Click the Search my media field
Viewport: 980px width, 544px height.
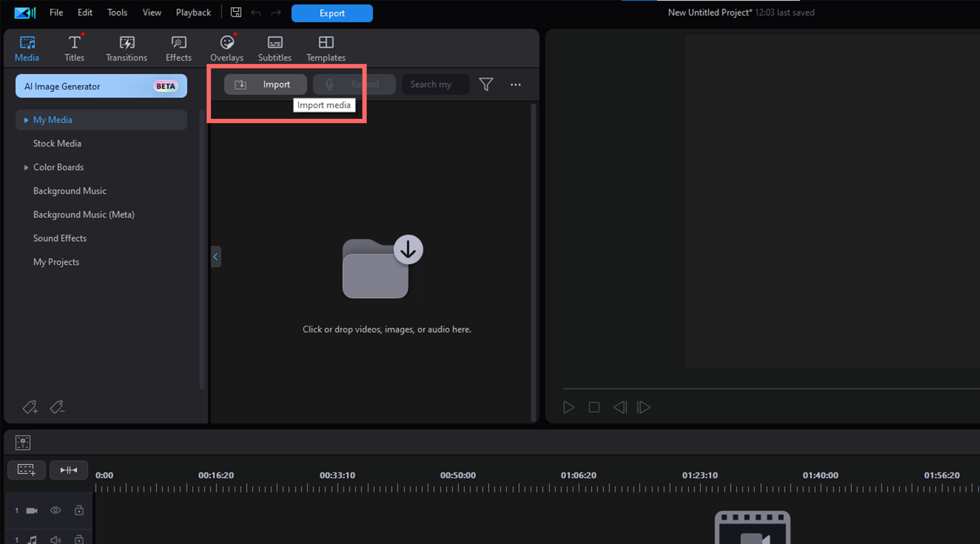tap(435, 84)
